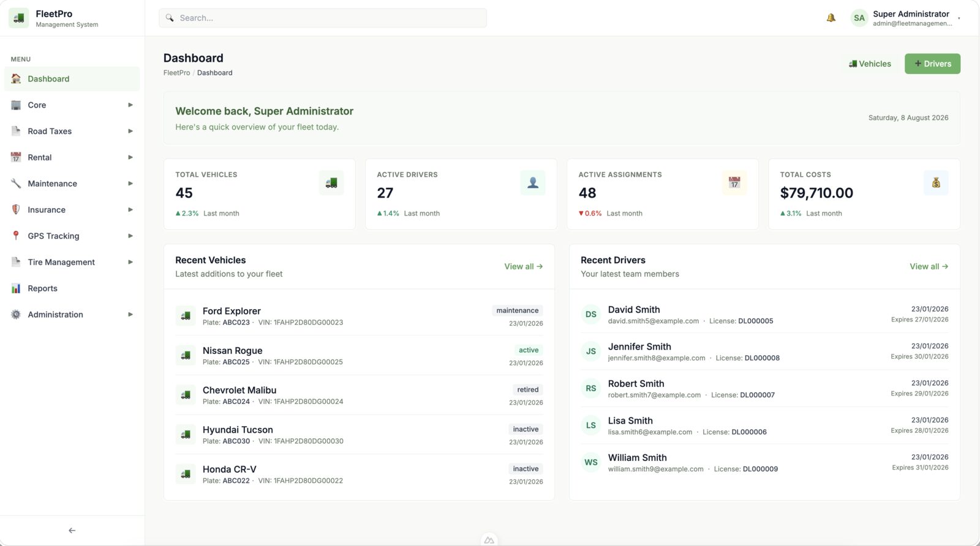Click the Maintenance wrench icon
The height and width of the screenshot is (546, 980).
[16, 184]
